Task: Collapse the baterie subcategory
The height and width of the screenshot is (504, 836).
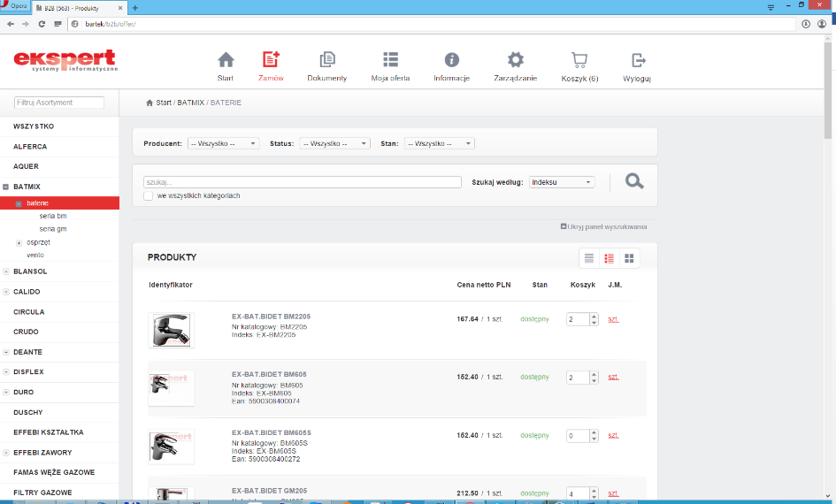Action: tap(19, 203)
